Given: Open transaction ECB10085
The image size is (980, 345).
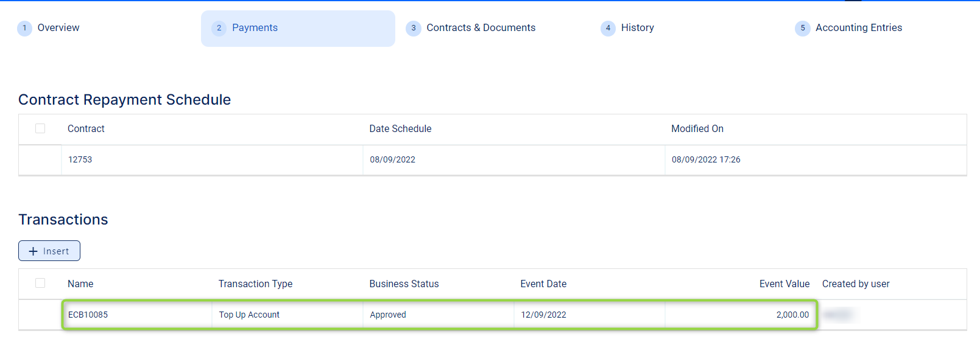Looking at the screenshot, I should 88,315.
